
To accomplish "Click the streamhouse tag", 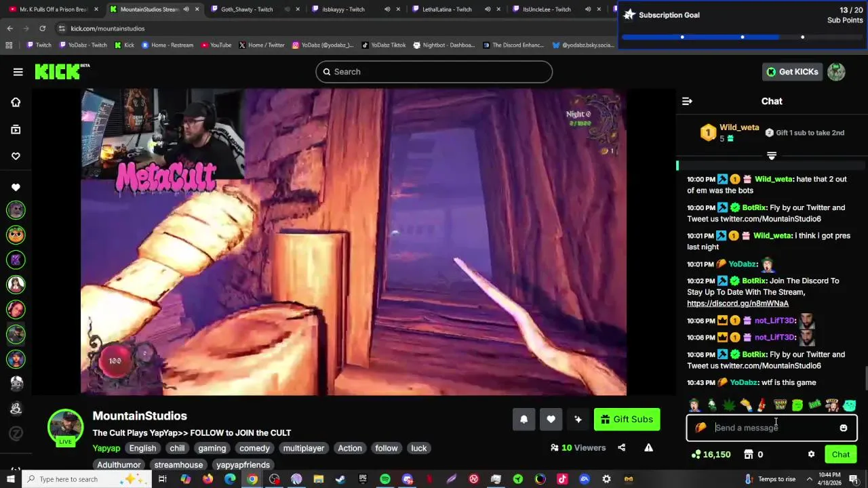I will coord(178,465).
